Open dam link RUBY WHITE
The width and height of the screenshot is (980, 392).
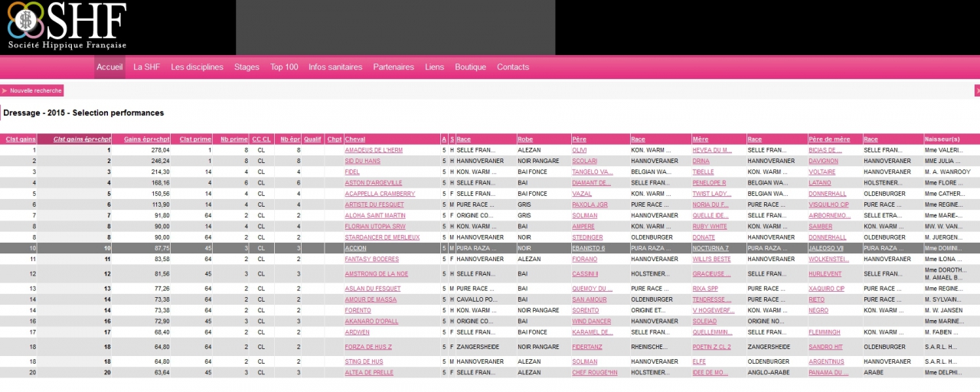pos(710,227)
